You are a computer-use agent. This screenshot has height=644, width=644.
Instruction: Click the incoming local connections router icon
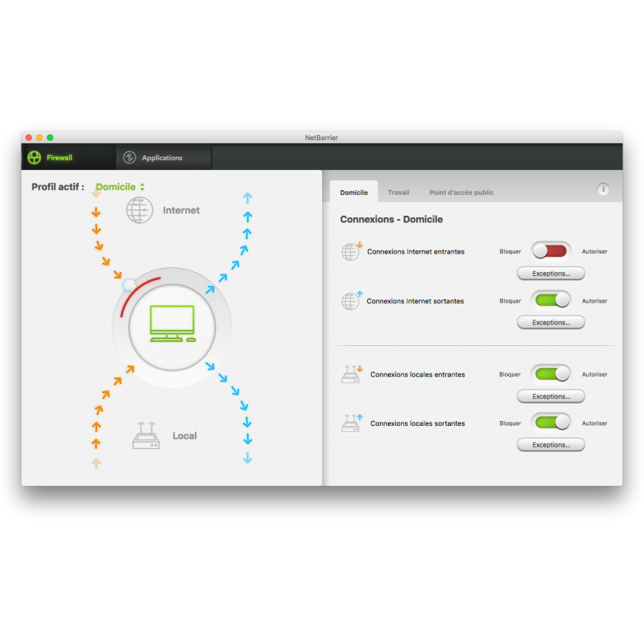(x=352, y=374)
